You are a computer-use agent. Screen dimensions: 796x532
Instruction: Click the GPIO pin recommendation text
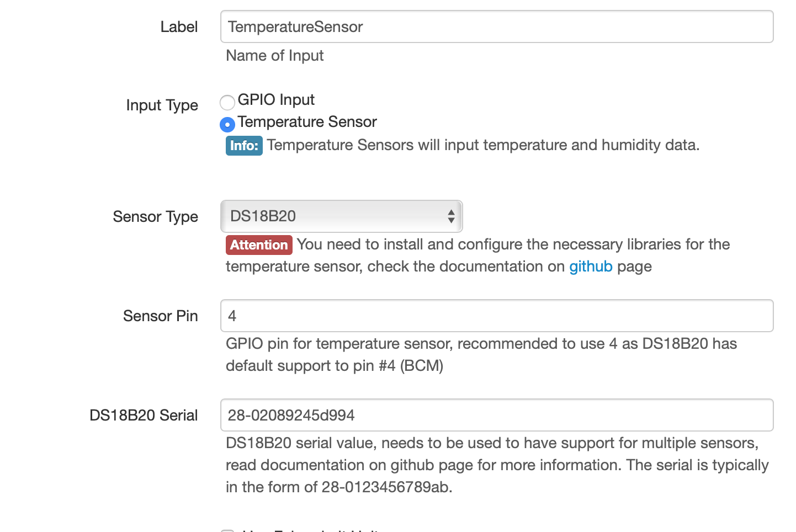pyautogui.click(x=481, y=354)
